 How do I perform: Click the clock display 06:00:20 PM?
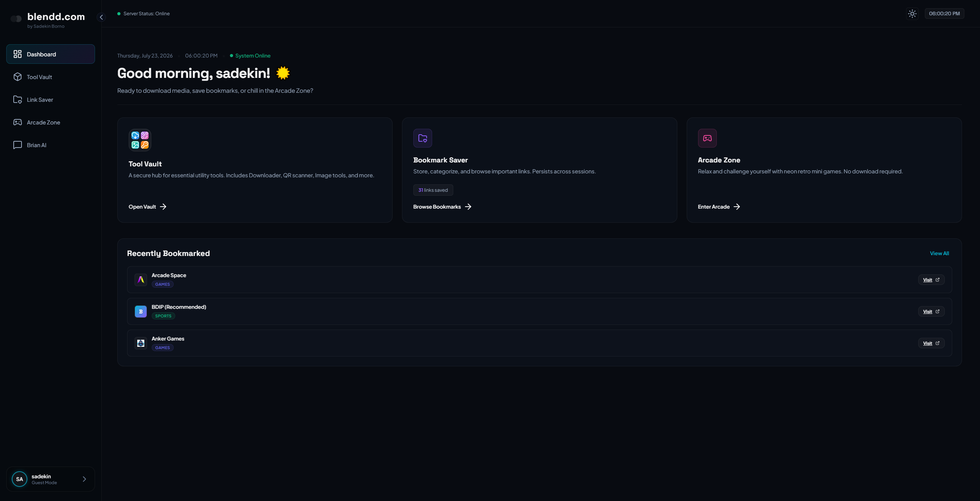[944, 14]
